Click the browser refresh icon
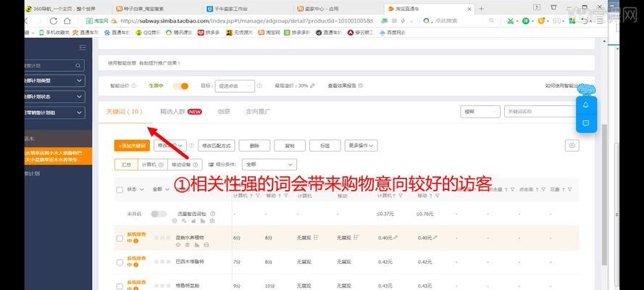This screenshot has width=644, height=290. point(53,21)
